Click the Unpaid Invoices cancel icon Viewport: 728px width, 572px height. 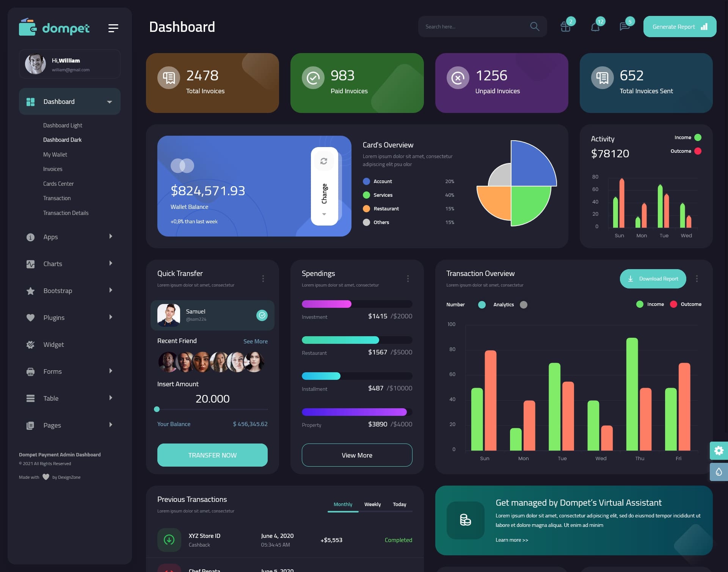coord(458,77)
